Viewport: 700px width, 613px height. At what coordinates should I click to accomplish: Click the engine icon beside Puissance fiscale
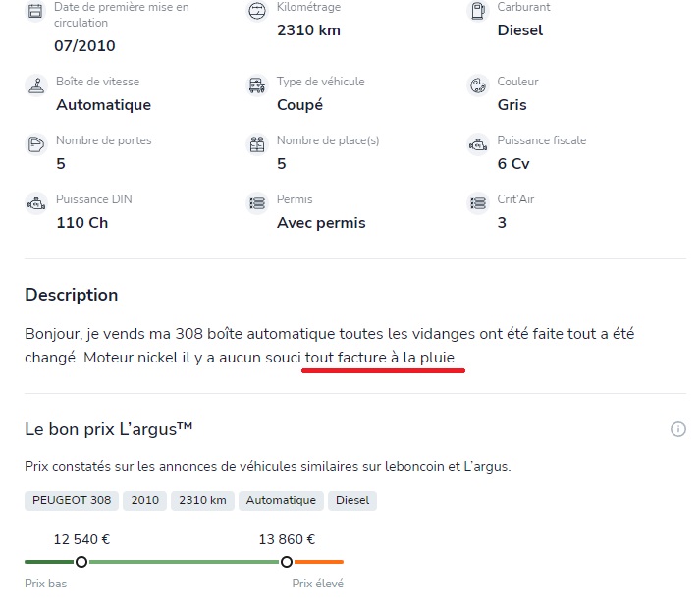pyautogui.click(x=477, y=144)
